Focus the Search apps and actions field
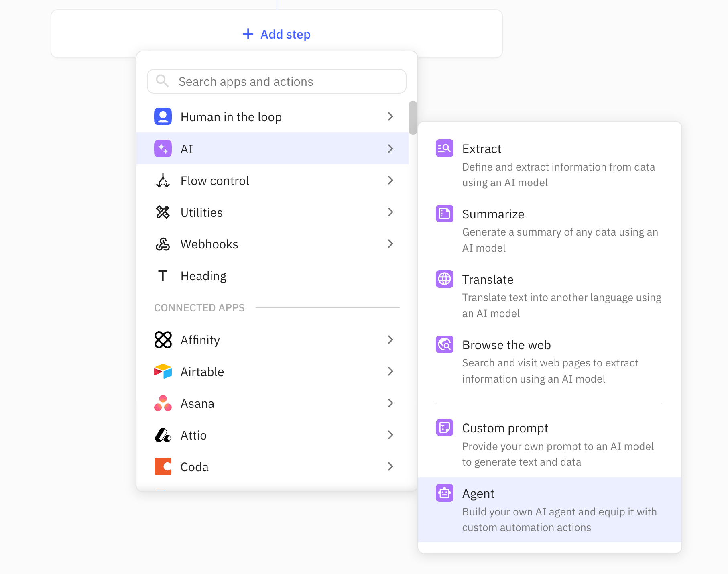Image resolution: width=728 pixels, height=574 pixels. click(x=277, y=81)
